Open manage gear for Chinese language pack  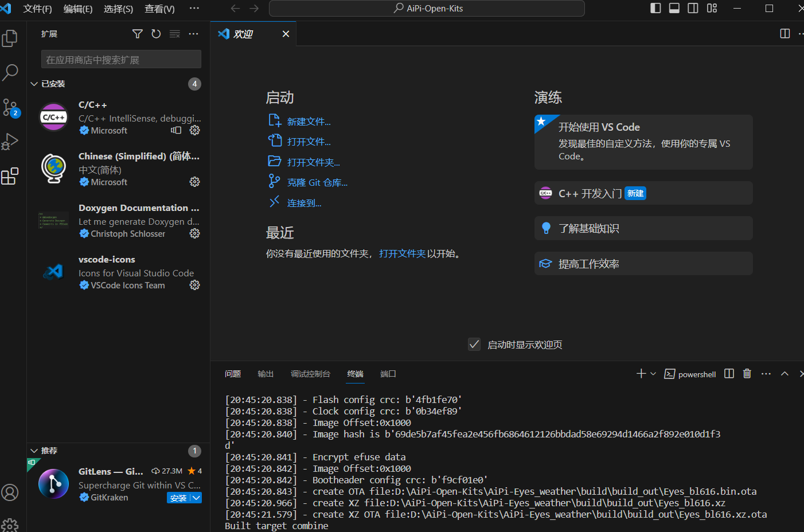(195, 182)
